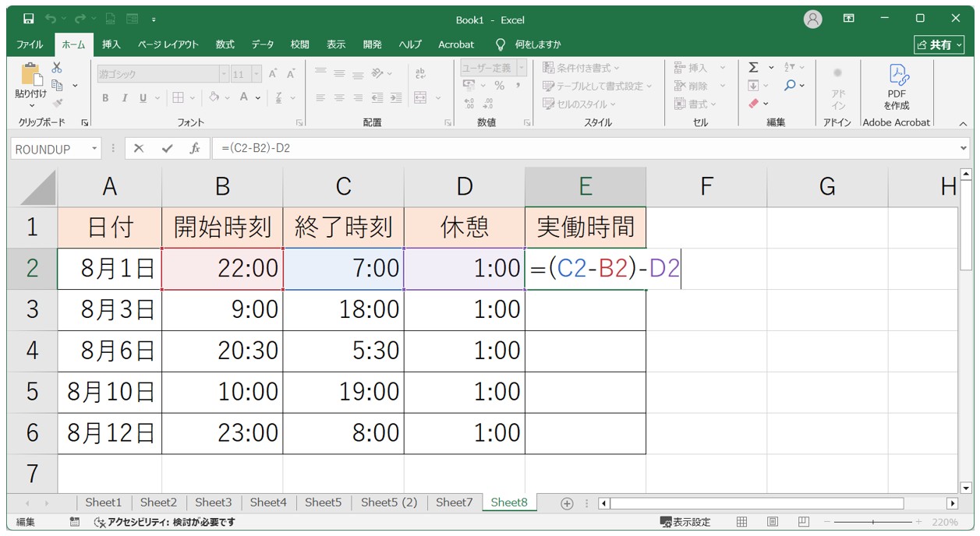Viewport: 980px width, 536px height.
Task: Confirm the formula with the check mark
Action: [167, 148]
